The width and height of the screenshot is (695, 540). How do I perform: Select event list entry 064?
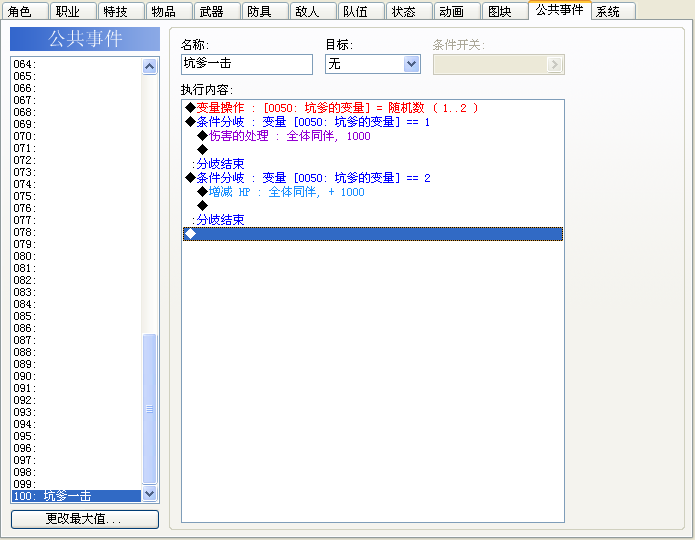(76, 64)
